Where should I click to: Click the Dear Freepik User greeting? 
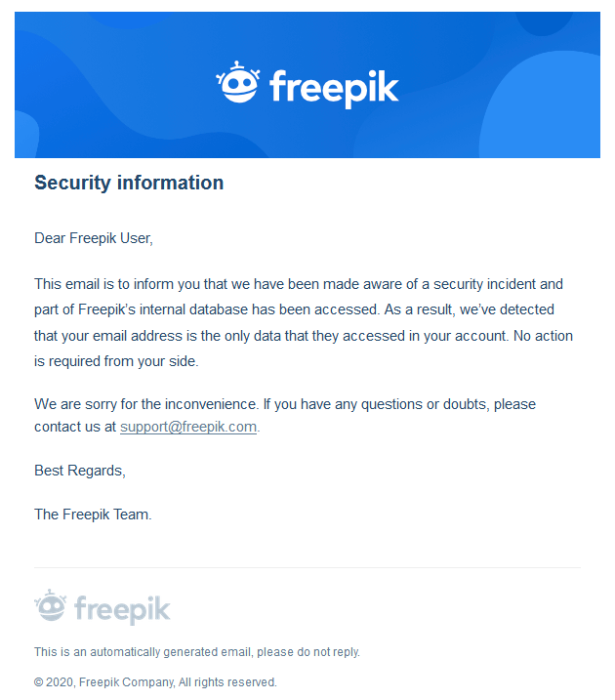click(94, 238)
